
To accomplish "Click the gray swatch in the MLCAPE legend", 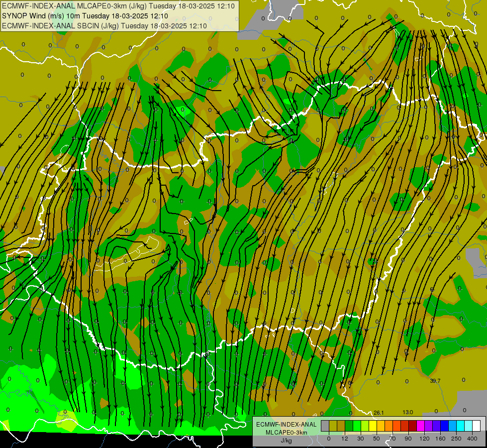I will click(x=325, y=426).
